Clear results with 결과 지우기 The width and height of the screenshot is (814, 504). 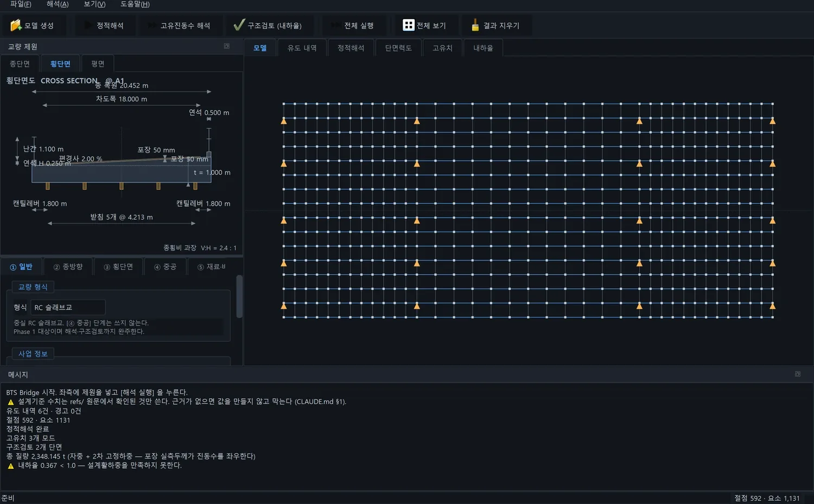[495, 25]
